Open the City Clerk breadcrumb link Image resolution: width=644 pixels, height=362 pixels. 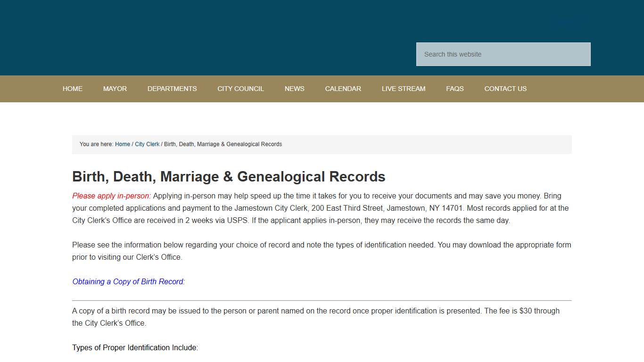(x=147, y=144)
